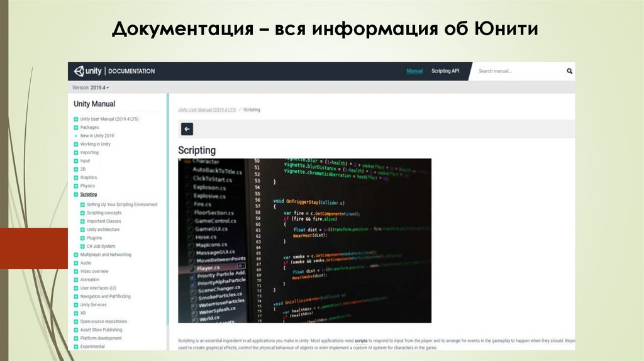Image resolution: width=644 pixels, height=361 pixels.
Task: Open the Multiplayer and Networking link
Action: [x=106, y=255]
